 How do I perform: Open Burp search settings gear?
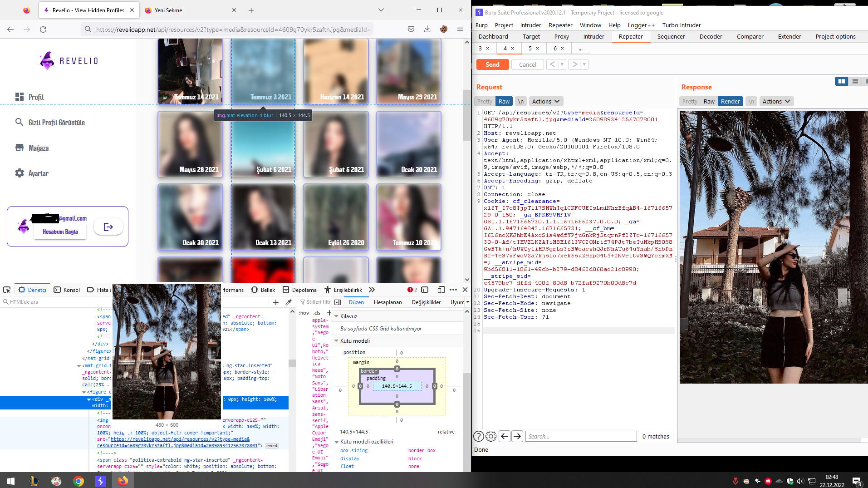point(491,436)
